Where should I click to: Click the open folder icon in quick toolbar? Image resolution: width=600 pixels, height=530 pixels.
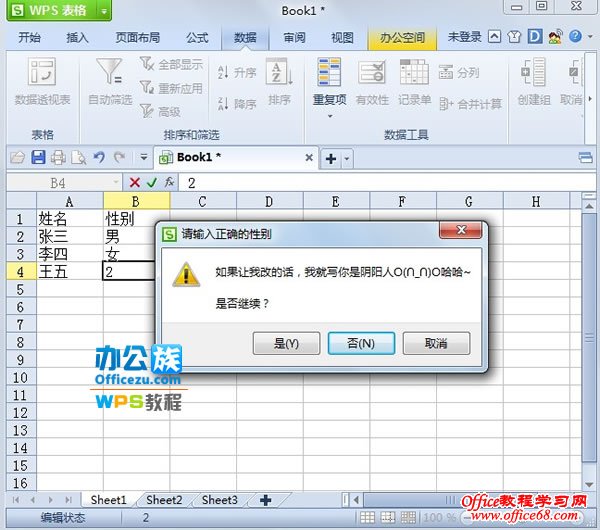17,158
